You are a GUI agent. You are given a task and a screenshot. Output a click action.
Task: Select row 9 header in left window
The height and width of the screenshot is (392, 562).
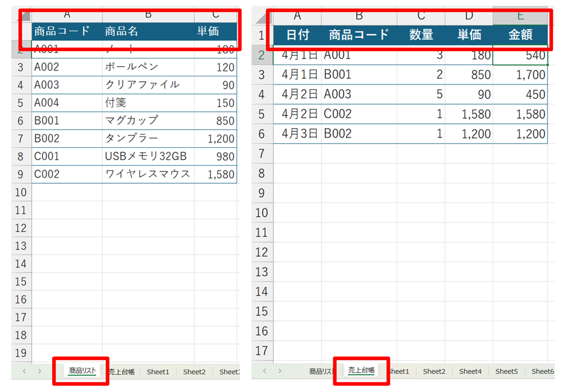pyautogui.click(x=21, y=175)
